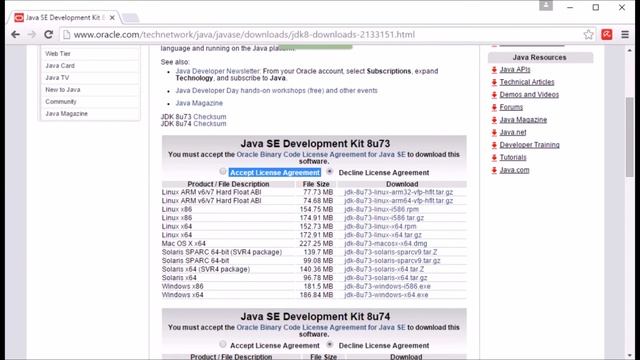This screenshot has height=360, width=640.
Task: Open Tutorials resource link
Action: [x=513, y=157]
